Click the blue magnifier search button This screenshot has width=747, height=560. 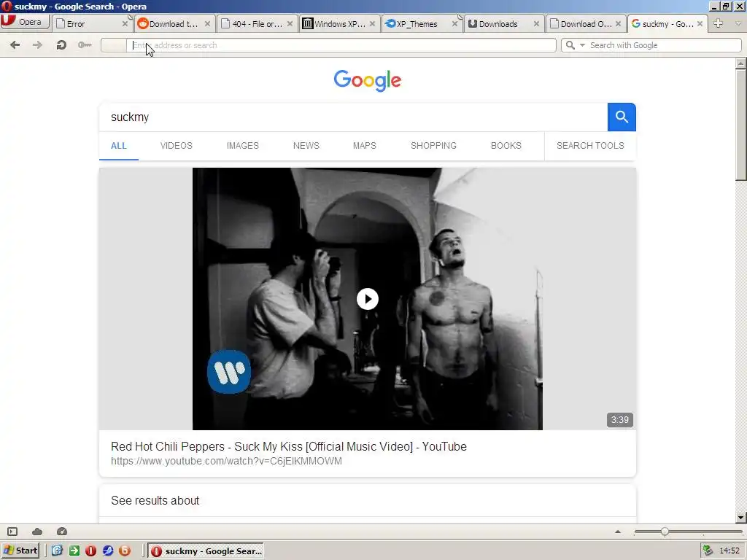tap(622, 117)
